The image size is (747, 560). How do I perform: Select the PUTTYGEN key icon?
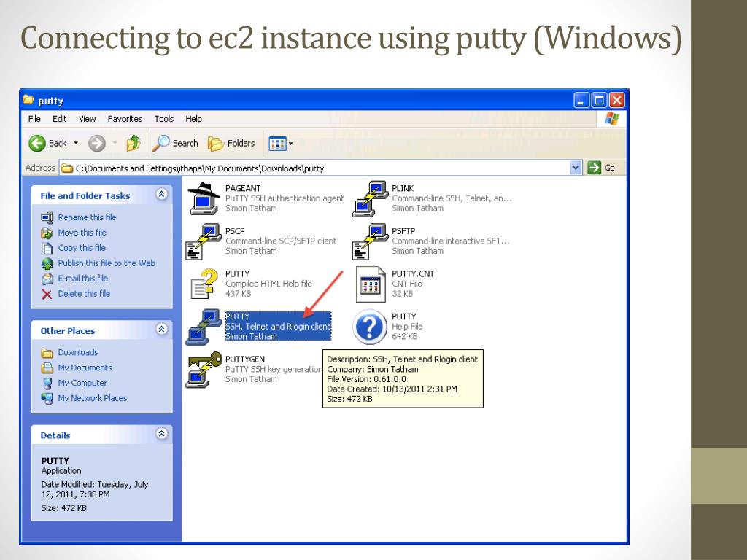pos(204,370)
